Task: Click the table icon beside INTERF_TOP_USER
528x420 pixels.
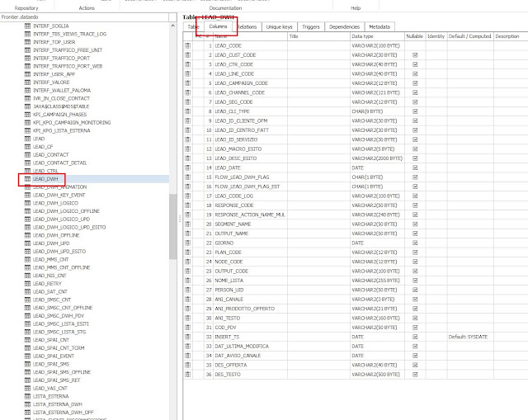Action: (x=27, y=42)
